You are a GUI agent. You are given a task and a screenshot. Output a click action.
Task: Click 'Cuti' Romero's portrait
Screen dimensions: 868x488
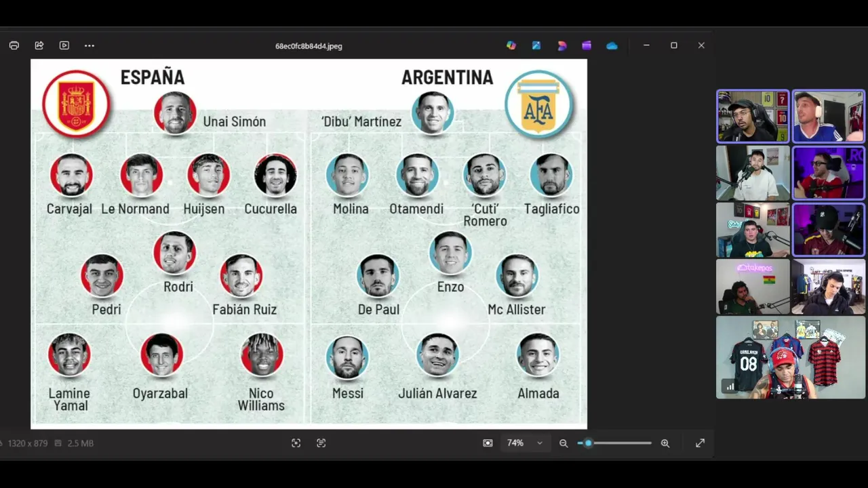(485, 175)
